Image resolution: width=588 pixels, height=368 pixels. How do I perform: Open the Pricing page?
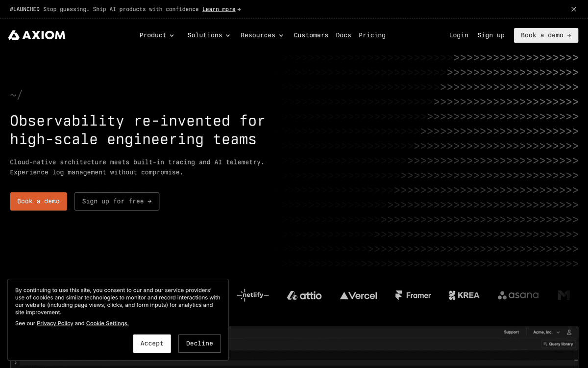pyautogui.click(x=372, y=35)
